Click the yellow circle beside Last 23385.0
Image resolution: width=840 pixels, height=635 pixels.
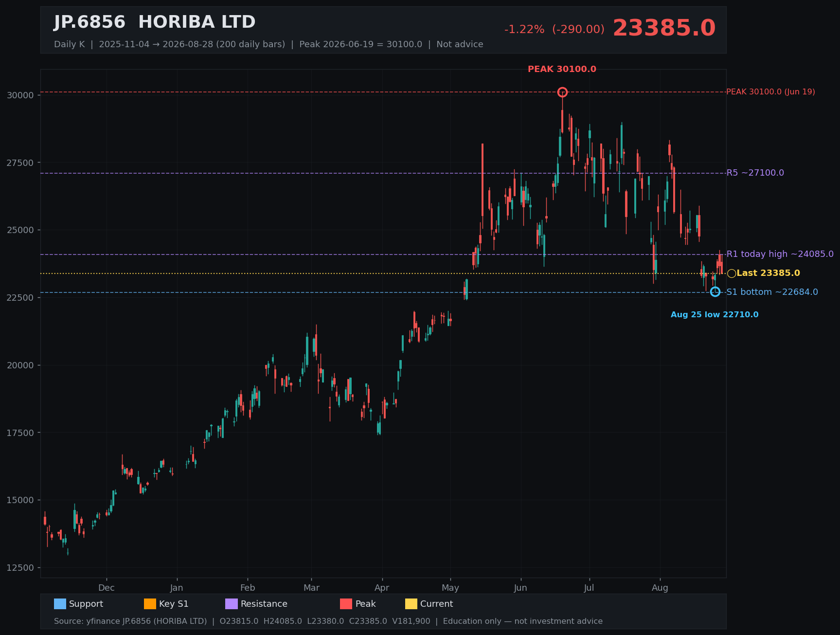(732, 273)
